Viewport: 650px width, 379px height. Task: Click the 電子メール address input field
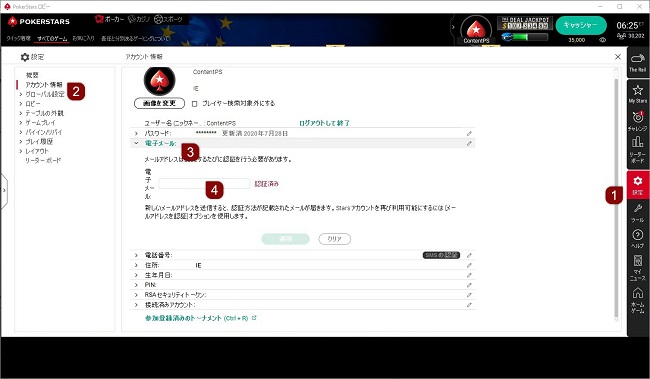click(204, 184)
